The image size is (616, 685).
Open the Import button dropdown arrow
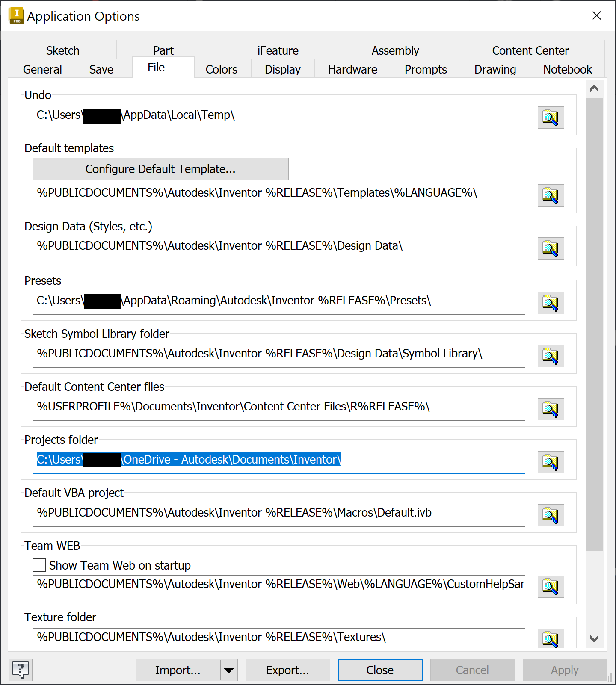[229, 670]
